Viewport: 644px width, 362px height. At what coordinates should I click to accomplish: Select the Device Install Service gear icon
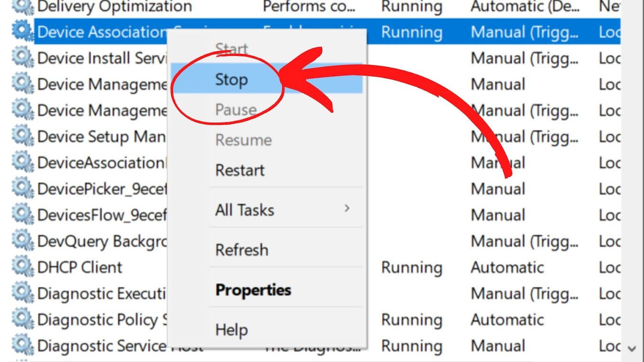coord(23,58)
